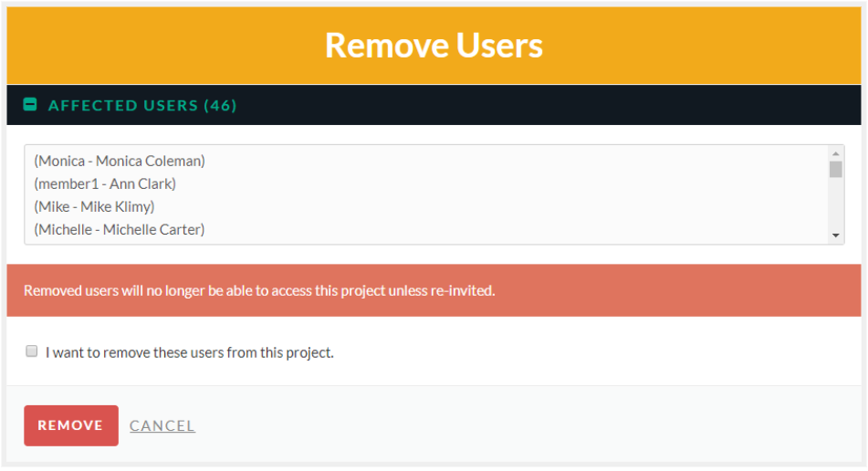868x471 pixels.
Task: Click the user list scrollbar thumb
Action: pyautogui.click(x=836, y=170)
